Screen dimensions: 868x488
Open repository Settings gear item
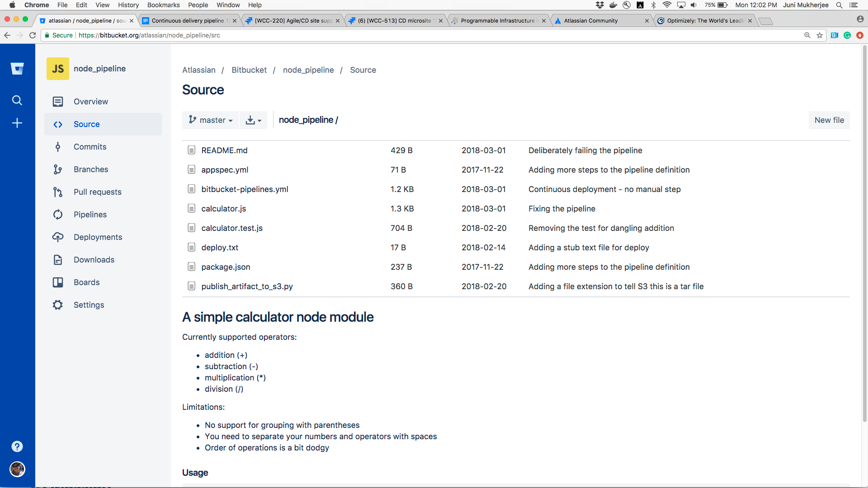(89, 305)
